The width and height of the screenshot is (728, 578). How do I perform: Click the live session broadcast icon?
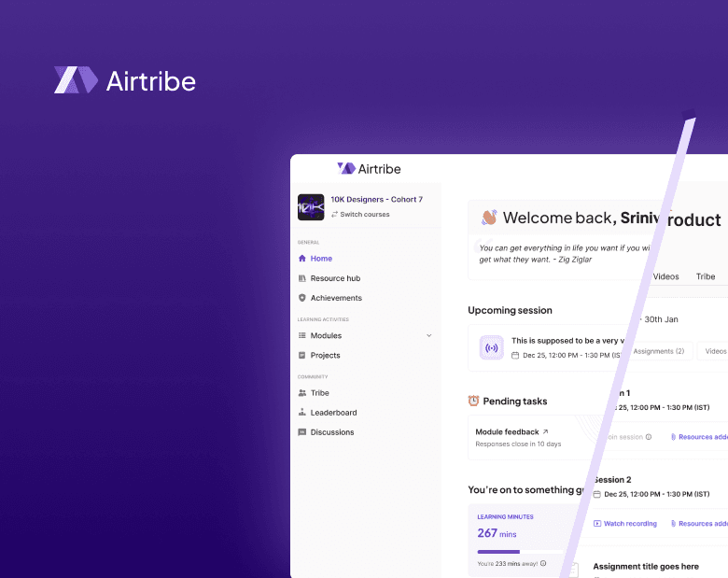[x=492, y=347]
